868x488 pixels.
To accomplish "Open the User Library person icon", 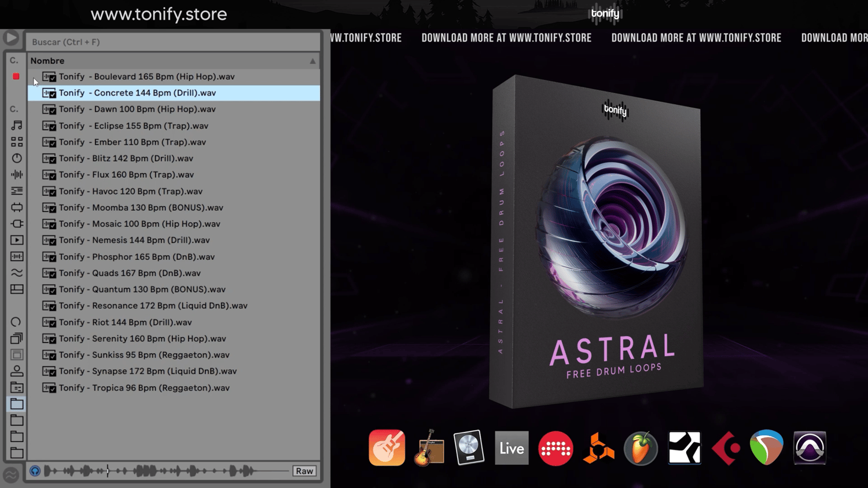I will 17,371.
